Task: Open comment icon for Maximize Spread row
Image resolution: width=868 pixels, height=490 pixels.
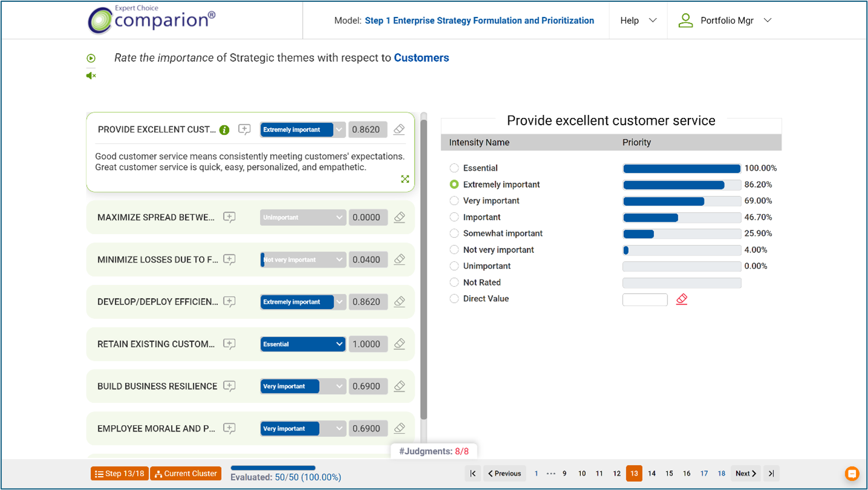Action: coord(229,217)
